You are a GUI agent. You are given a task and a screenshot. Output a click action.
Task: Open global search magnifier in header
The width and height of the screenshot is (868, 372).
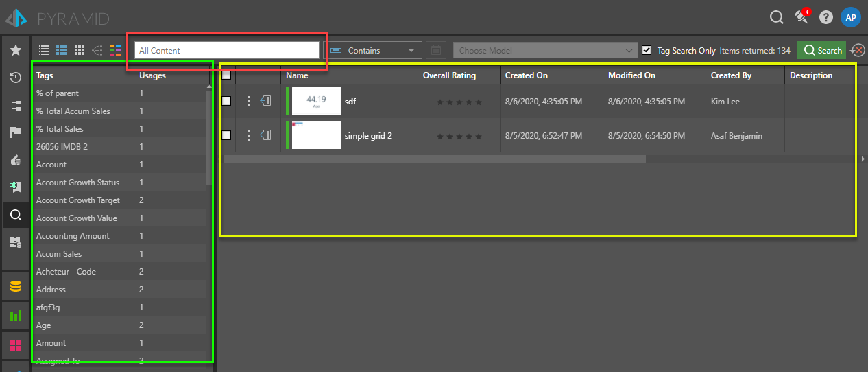point(777,17)
